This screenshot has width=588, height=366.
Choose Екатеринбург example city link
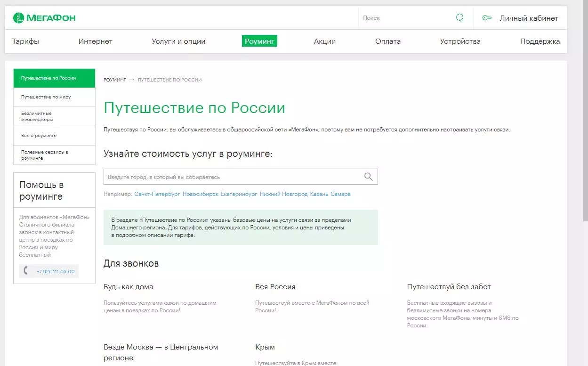point(239,194)
